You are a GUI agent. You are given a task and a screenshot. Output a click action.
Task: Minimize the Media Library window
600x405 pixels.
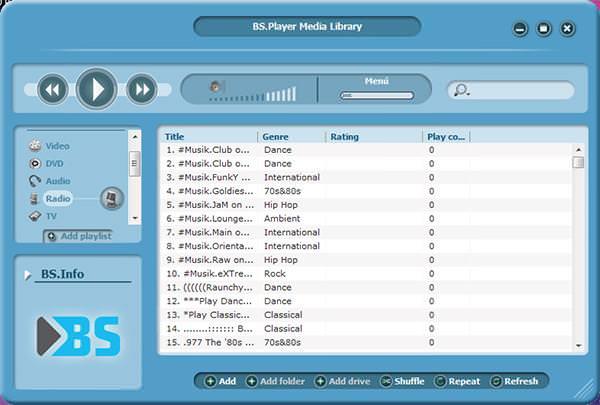(520, 29)
